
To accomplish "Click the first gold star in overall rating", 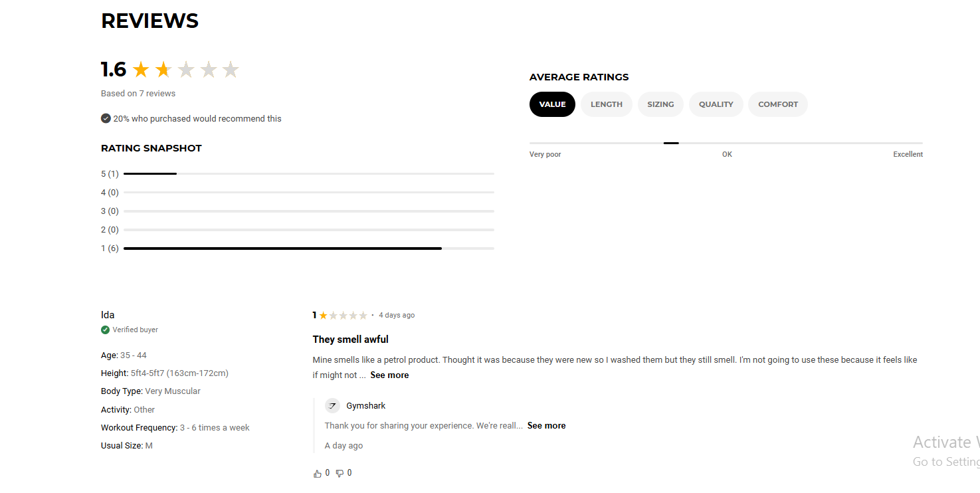I will (141, 69).
